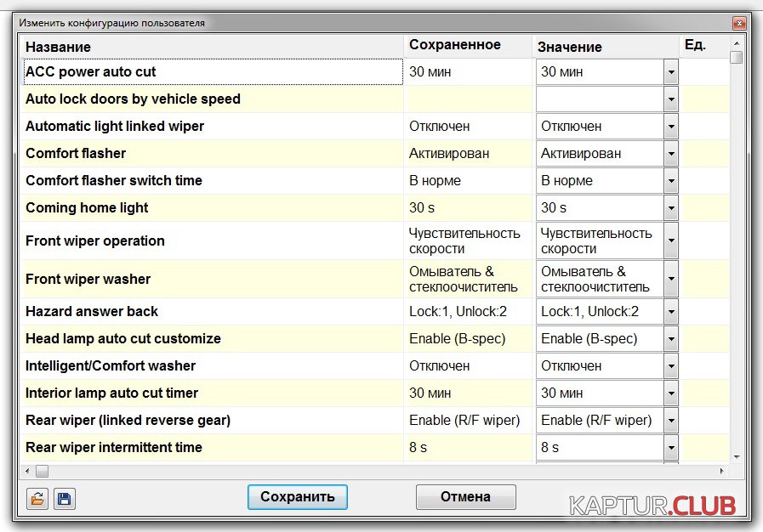Select Rear wiper intermittent time row name
Viewport: 763px width, 532px height.
click(114, 448)
